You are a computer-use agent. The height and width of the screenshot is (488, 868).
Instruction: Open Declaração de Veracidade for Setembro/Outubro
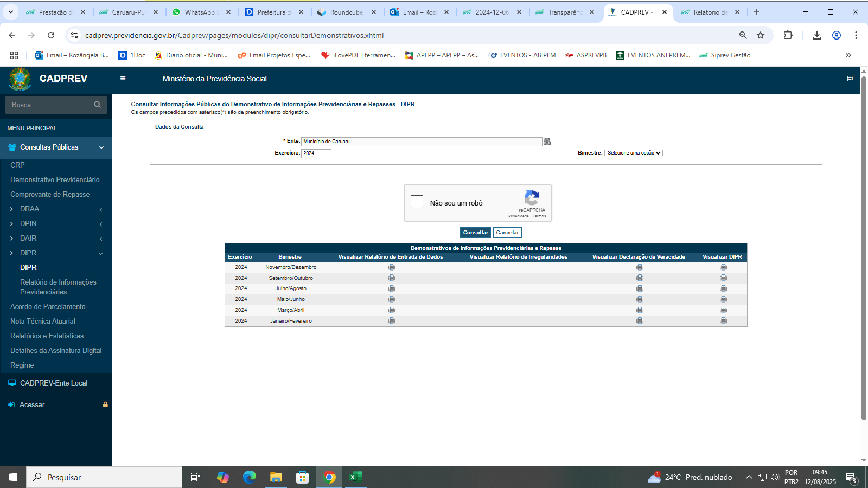[x=640, y=278]
